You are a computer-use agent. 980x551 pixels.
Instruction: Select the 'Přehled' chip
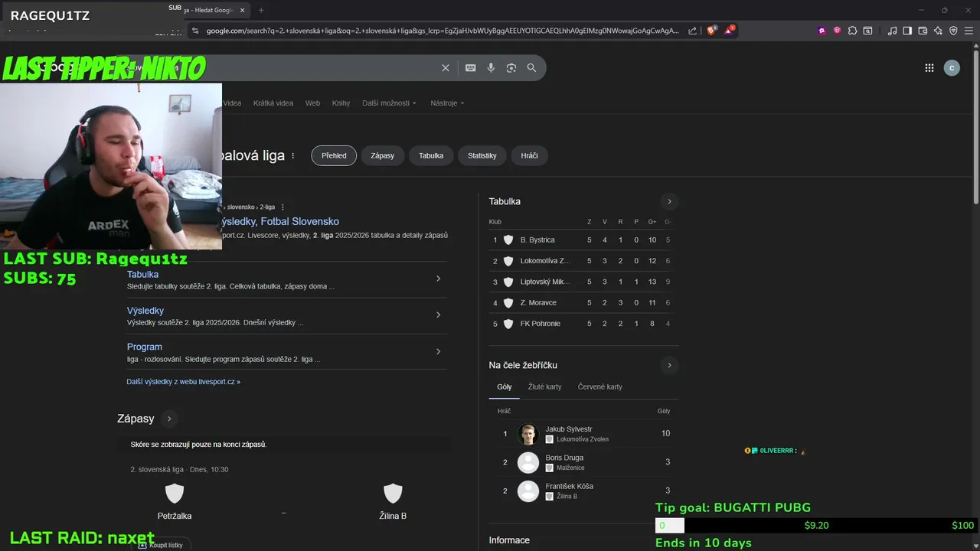point(334,155)
